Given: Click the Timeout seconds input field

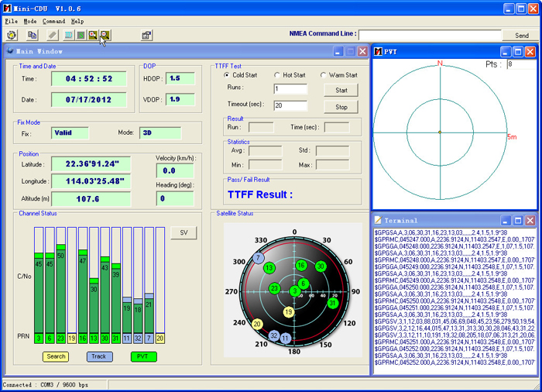Looking at the screenshot, I should [290, 105].
